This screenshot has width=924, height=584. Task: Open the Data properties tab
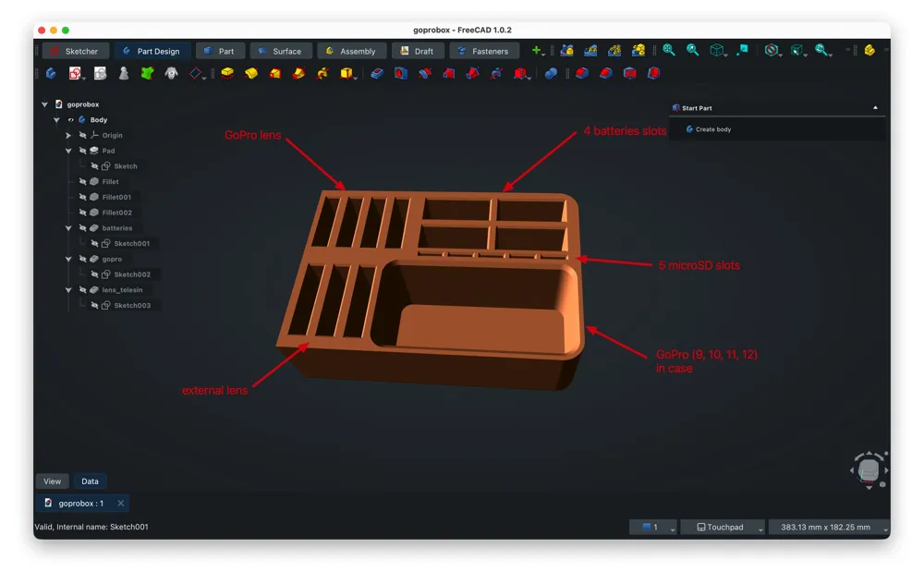90,481
